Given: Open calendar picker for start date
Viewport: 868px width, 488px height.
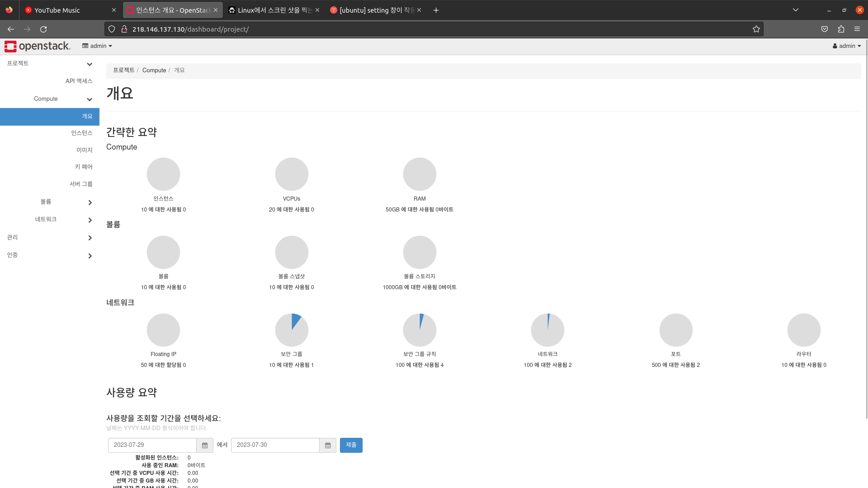Looking at the screenshot, I should pos(205,445).
